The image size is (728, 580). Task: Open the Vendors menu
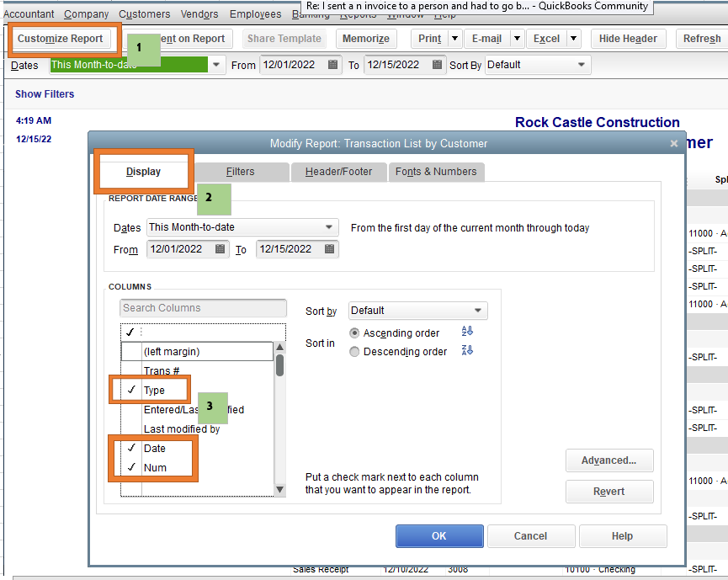(199, 14)
